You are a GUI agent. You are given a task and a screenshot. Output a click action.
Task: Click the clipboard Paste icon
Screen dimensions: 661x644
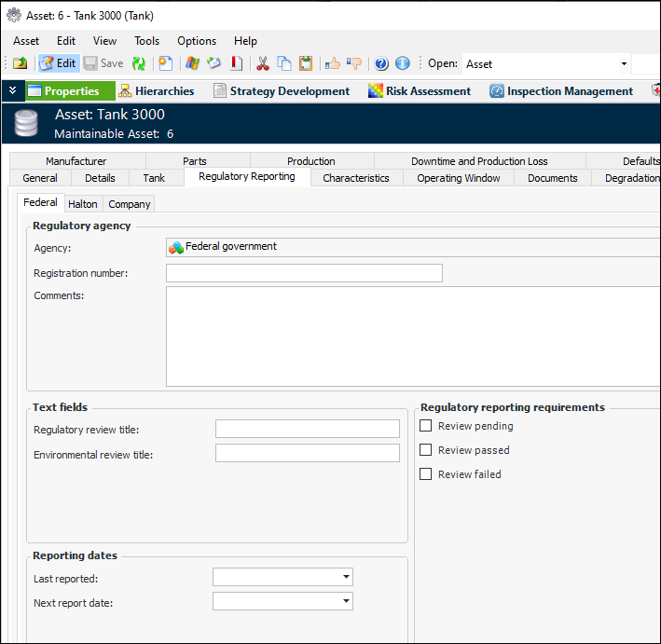click(x=306, y=63)
